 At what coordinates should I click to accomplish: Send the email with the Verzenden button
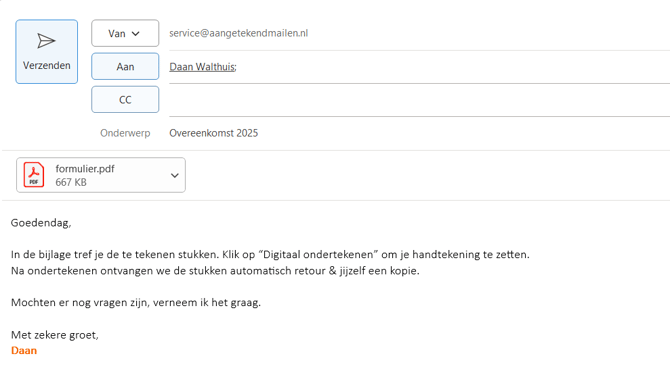pos(47,51)
